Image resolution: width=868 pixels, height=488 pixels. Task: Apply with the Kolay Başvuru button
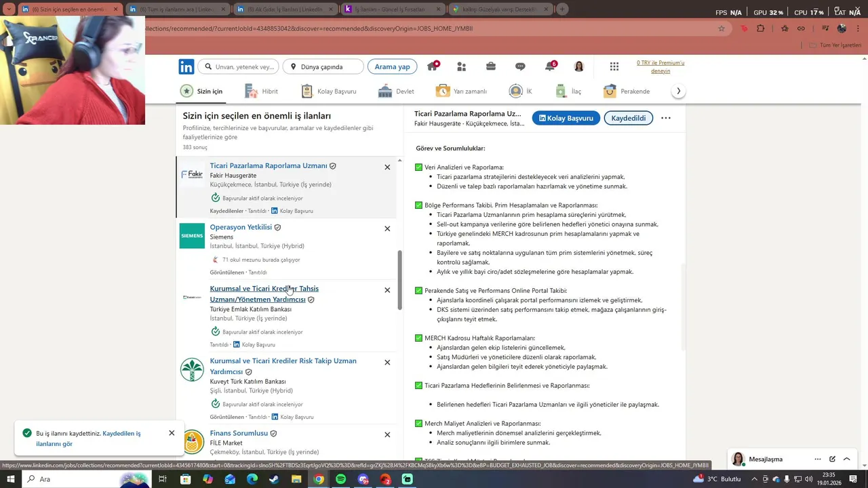coord(566,118)
